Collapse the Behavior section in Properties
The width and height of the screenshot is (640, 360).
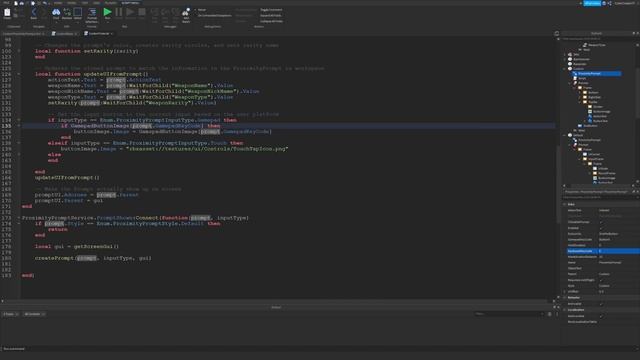tap(564, 298)
